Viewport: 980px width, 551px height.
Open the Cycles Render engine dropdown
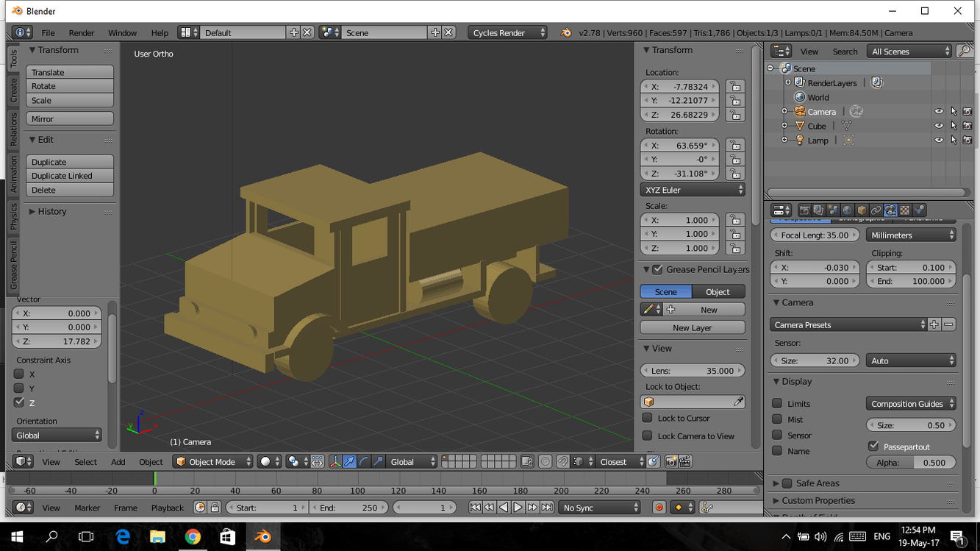pos(508,33)
